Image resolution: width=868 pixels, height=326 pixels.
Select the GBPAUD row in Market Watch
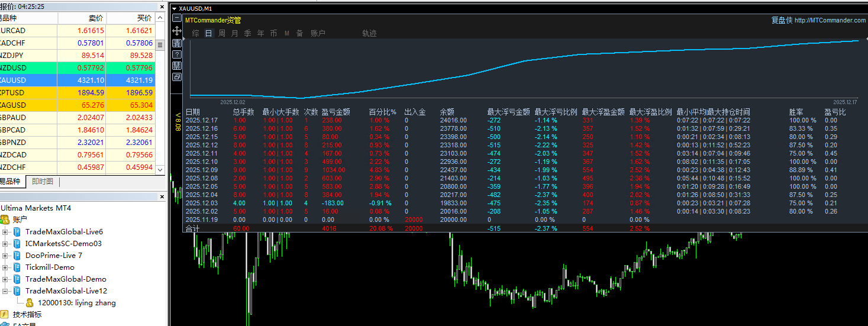coord(77,117)
